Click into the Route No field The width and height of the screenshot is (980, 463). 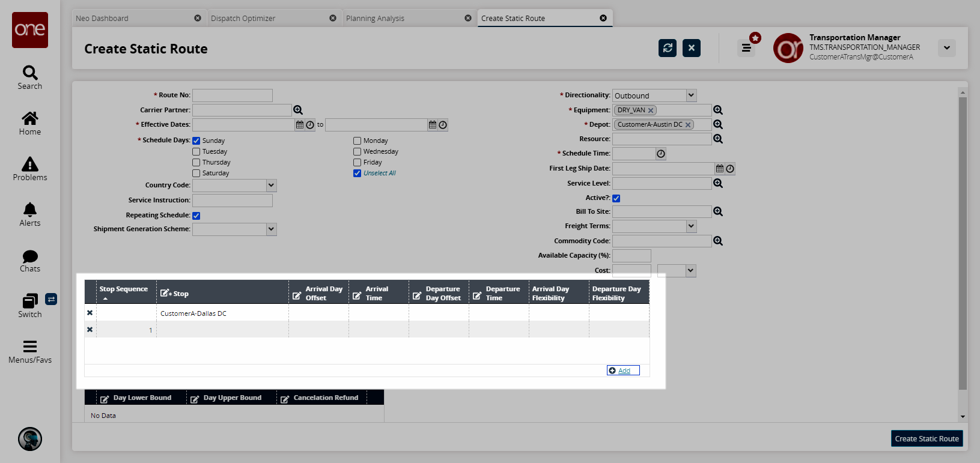(233, 95)
